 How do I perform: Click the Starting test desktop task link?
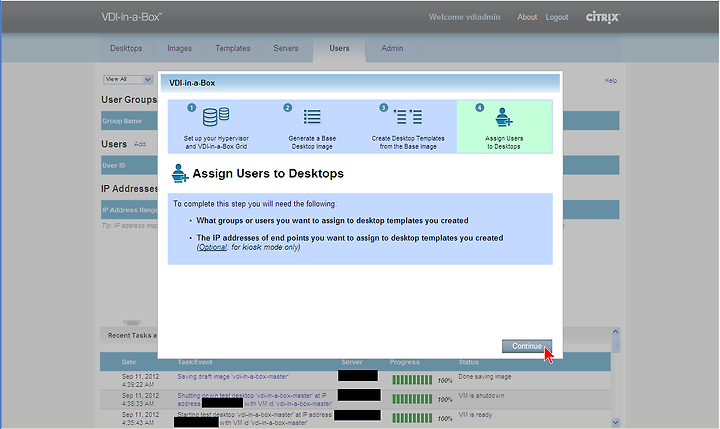click(x=254, y=418)
